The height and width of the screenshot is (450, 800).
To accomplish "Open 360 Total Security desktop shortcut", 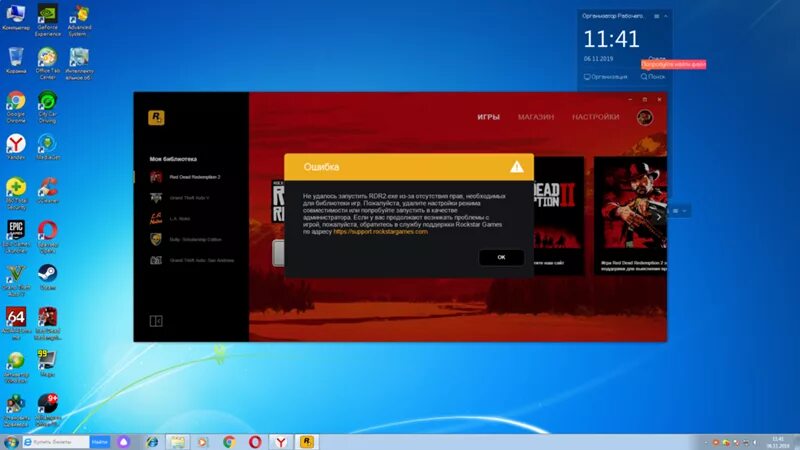I will (16, 194).
